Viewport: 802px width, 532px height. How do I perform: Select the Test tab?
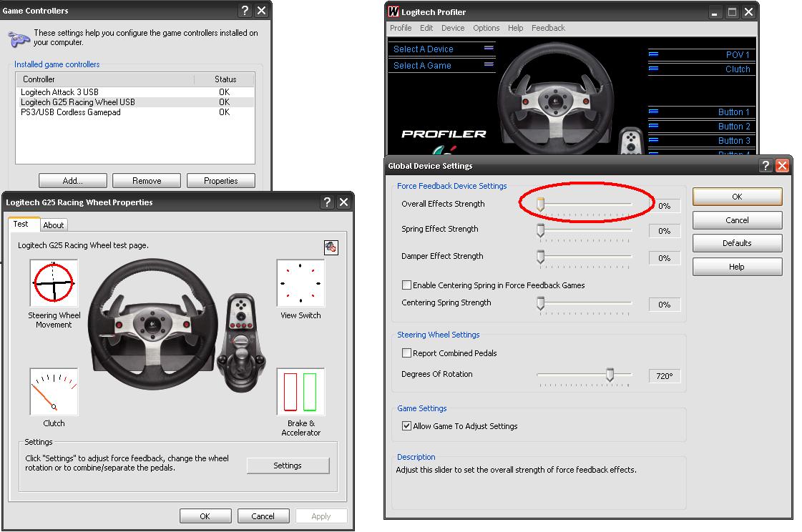click(x=24, y=224)
